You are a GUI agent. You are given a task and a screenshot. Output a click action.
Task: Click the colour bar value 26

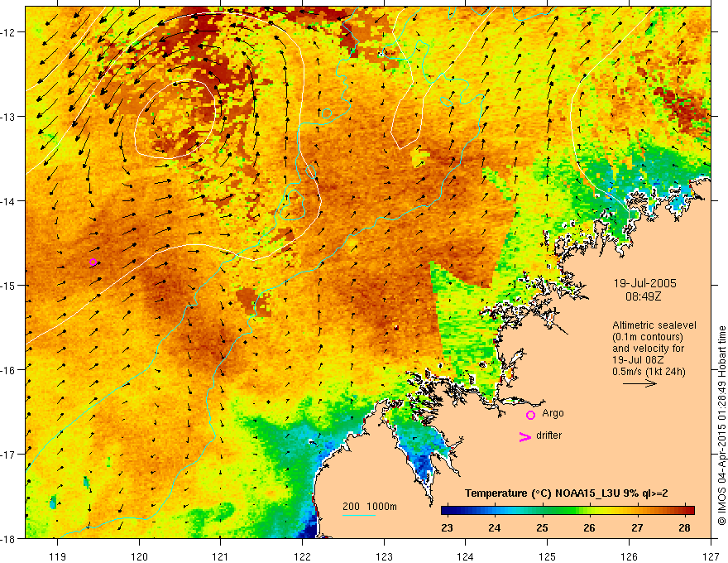coord(590,528)
